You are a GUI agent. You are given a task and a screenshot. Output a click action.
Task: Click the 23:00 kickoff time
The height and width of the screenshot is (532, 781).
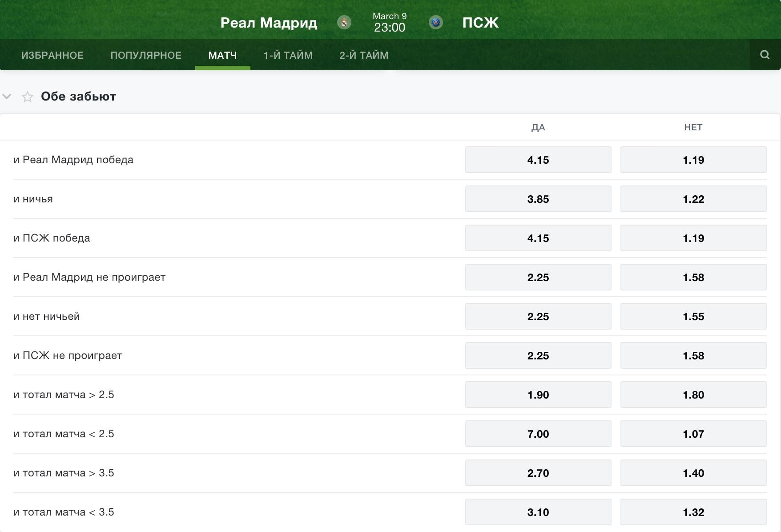point(390,28)
